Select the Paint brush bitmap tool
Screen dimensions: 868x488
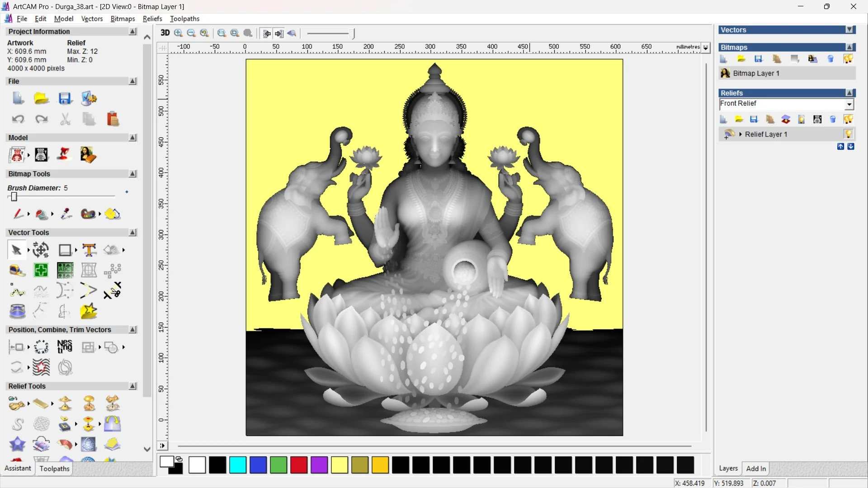click(18, 214)
